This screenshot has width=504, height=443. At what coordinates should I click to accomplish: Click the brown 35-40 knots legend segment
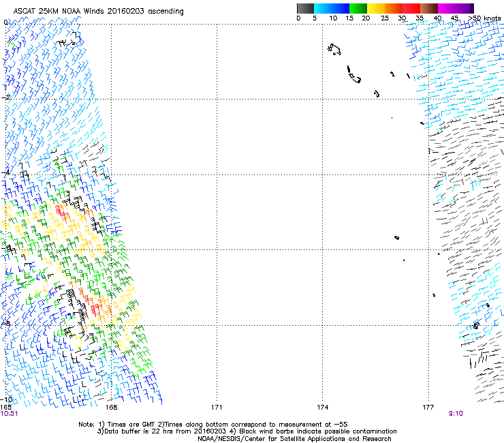click(429, 8)
